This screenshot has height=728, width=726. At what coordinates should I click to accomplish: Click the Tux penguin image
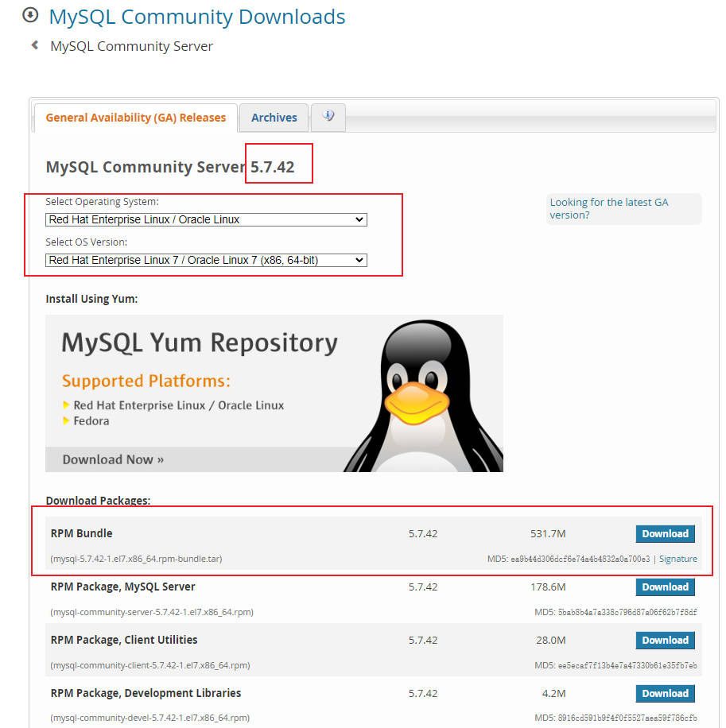[425, 395]
